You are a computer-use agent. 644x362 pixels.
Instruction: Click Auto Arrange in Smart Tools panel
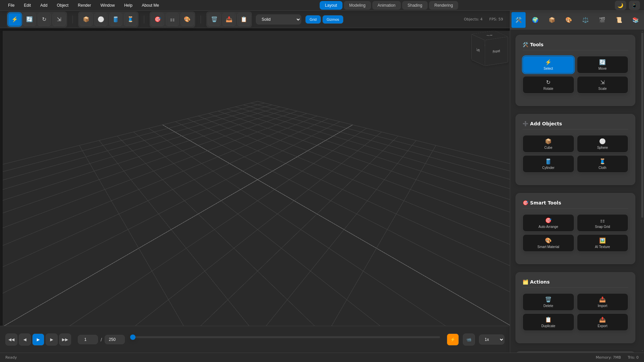[x=548, y=223]
